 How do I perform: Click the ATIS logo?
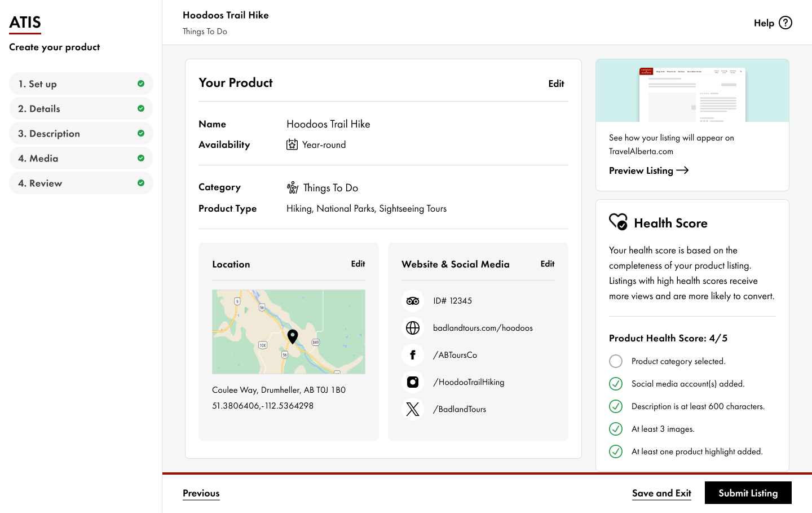(25, 23)
